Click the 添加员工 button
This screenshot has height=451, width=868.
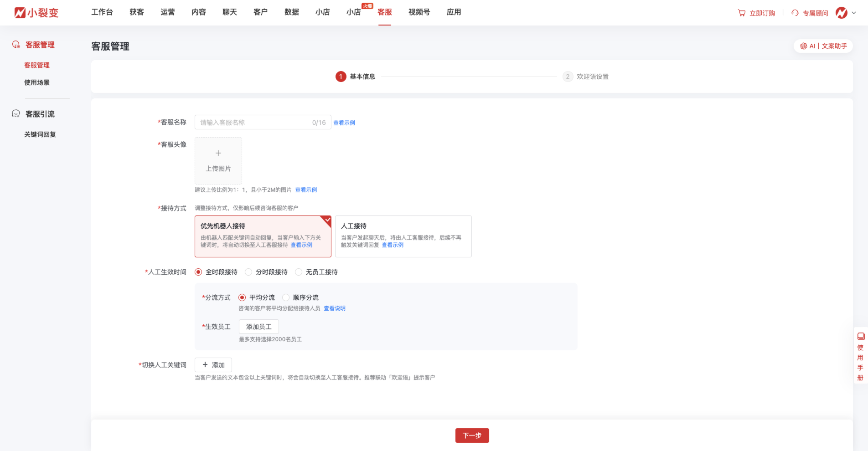(x=258, y=327)
